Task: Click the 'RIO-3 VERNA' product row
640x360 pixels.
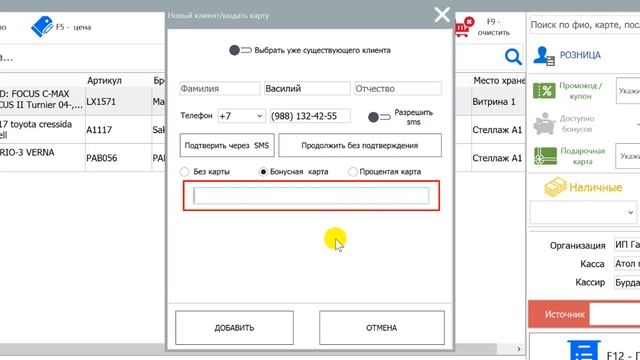Action: [x=41, y=157]
